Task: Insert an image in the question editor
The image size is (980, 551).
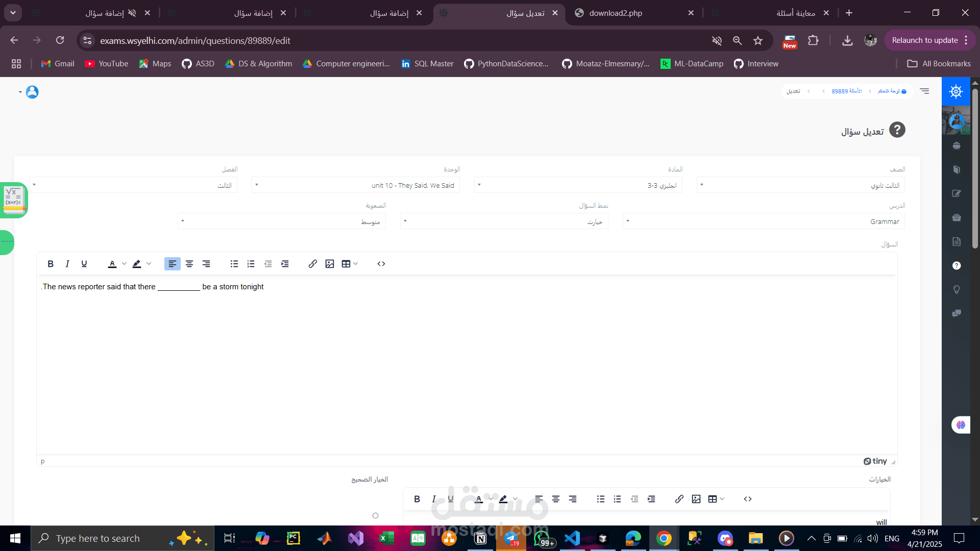Action: pyautogui.click(x=330, y=264)
